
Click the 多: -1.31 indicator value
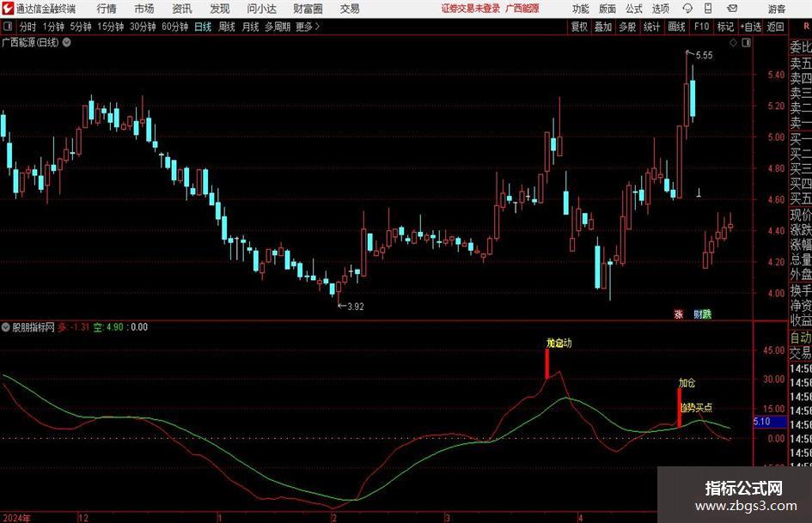pos(74,327)
